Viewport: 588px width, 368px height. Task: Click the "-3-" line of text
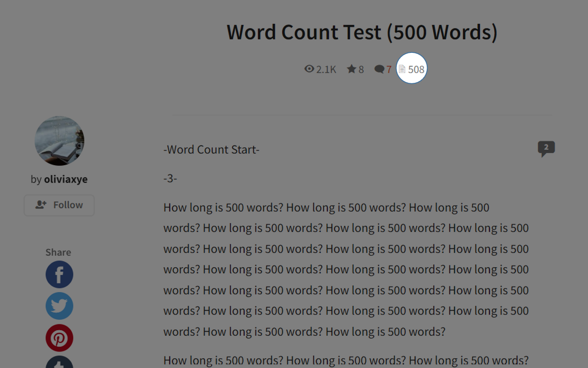(170, 178)
